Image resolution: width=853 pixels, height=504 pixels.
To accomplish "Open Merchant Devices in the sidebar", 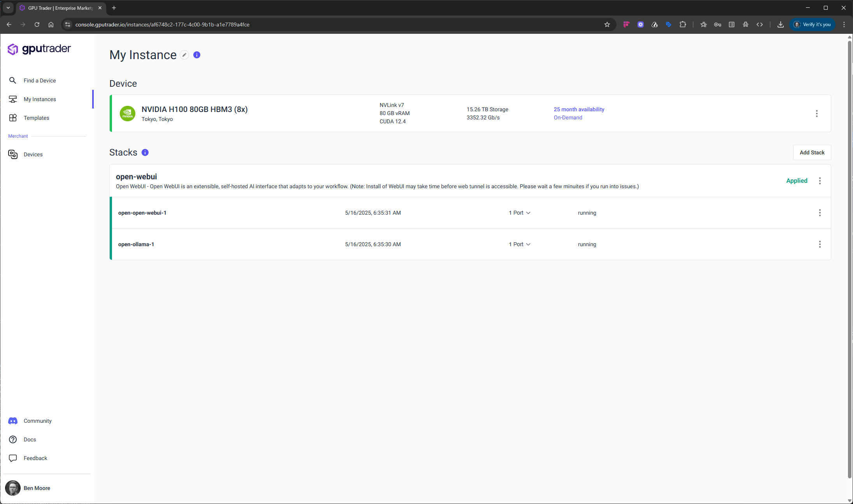I will coord(33,154).
